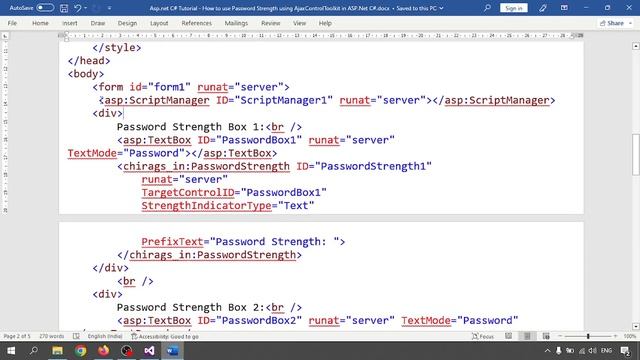Click the taskbar search icon

point(34,351)
